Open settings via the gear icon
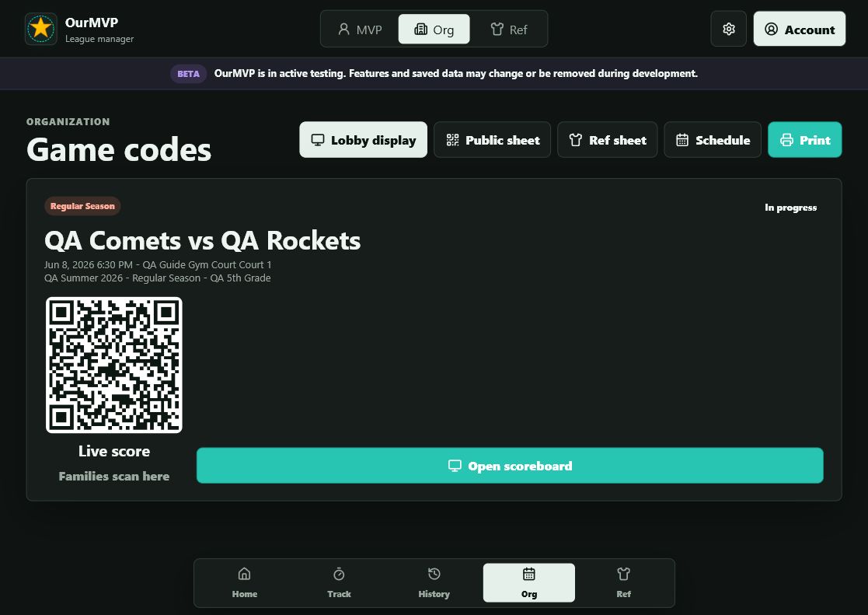Viewport: 868px width, 615px height. pos(728,29)
